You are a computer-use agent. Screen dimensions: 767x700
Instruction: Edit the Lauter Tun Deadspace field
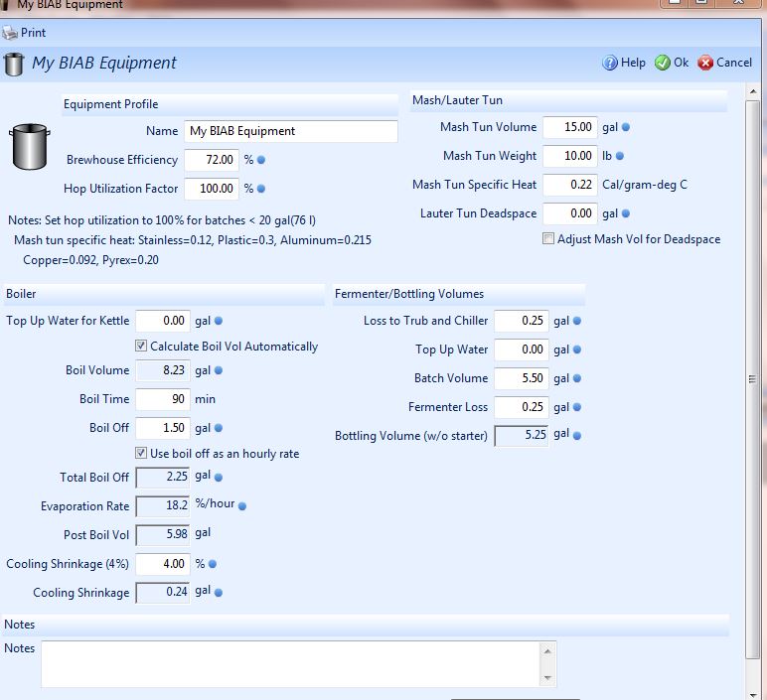tap(570, 213)
